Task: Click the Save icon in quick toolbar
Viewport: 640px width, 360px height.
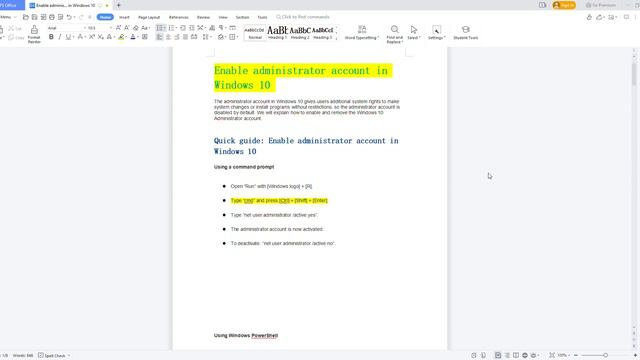Action: 34,17
